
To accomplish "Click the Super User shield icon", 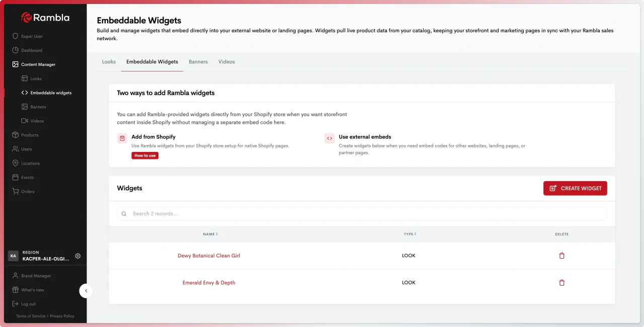I will [x=16, y=36].
